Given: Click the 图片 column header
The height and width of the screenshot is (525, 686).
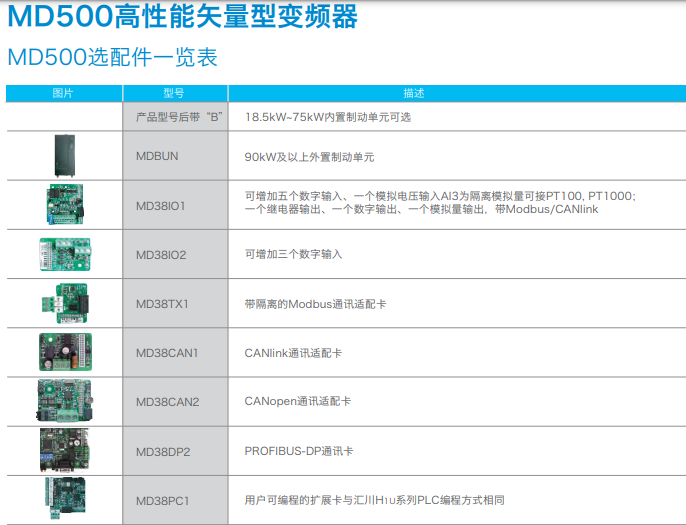Looking at the screenshot, I should 63,93.
